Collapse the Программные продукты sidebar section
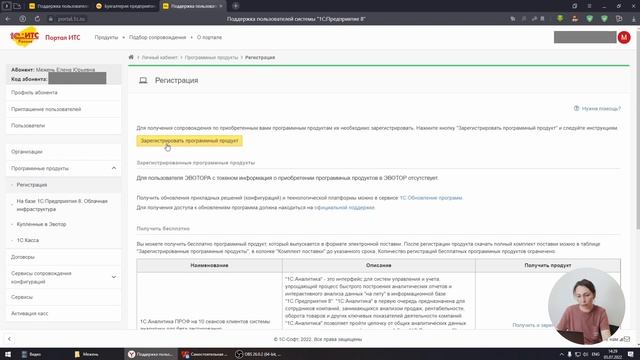Viewport: 640px width, 360px height. 114,168
